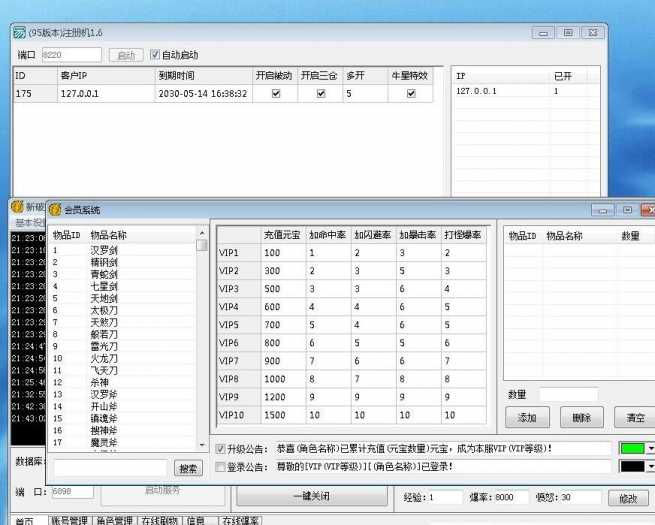Image resolution: width=655 pixels, height=525 pixels.
Task: Click the 添加 button
Action: pyautogui.click(x=527, y=417)
